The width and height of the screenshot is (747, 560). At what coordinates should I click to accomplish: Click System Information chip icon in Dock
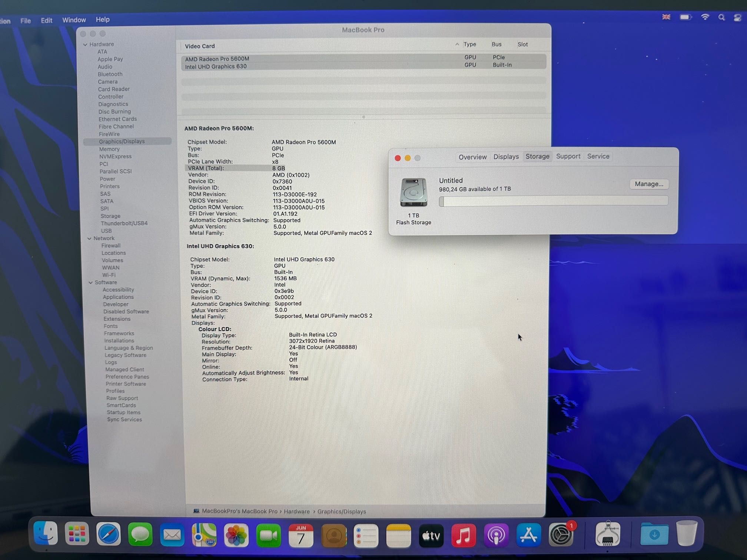pos(608,534)
